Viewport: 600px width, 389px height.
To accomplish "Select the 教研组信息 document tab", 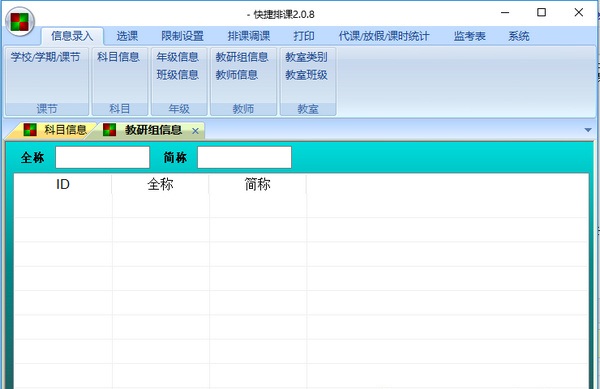I will point(153,130).
